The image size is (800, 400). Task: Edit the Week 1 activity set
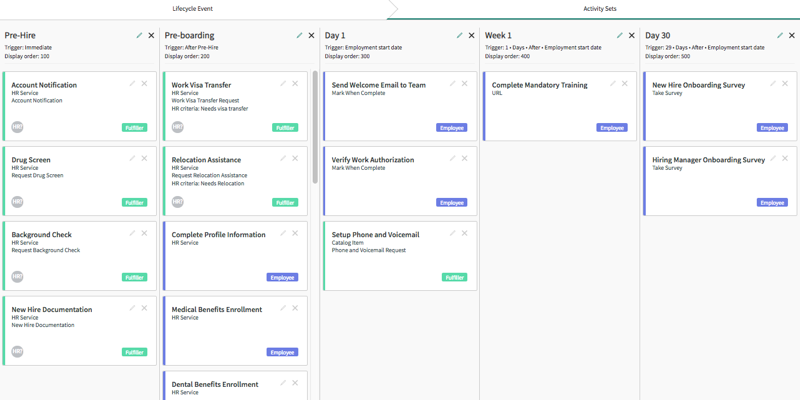(620, 35)
